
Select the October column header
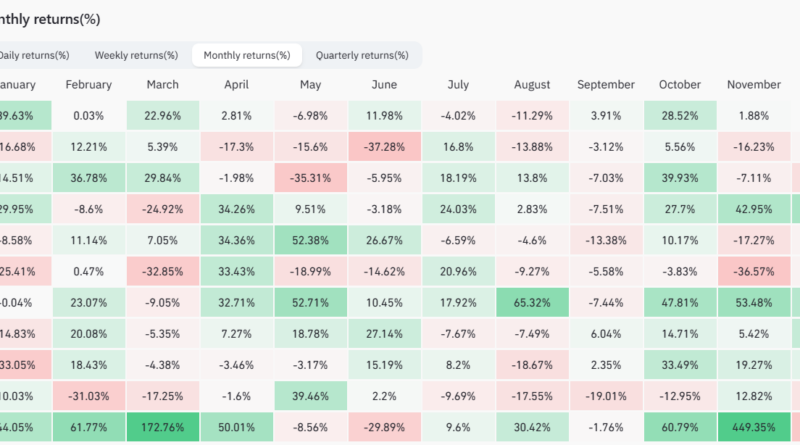click(680, 85)
